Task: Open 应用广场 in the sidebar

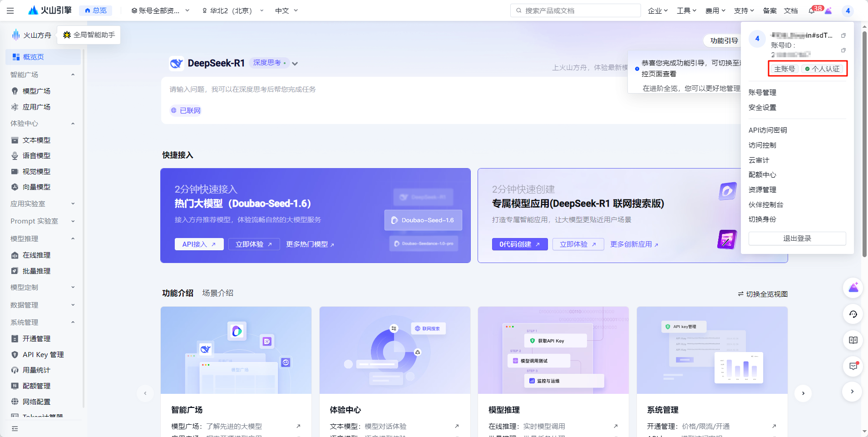Action: (36, 107)
